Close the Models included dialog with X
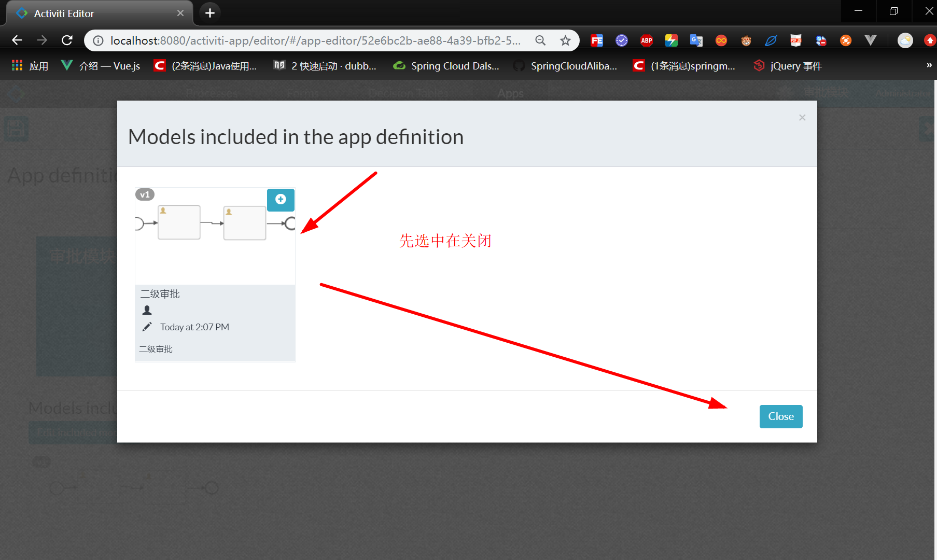The width and height of the screenshot is (937, 560). tap(802, 118)
